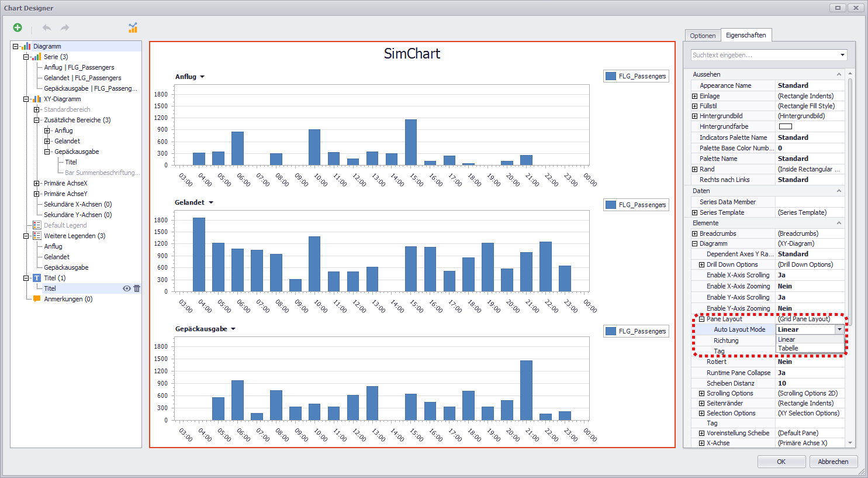Expand the Series Template property
The height and width of the screenshot is (478, 868).
[x=694, y=212]
